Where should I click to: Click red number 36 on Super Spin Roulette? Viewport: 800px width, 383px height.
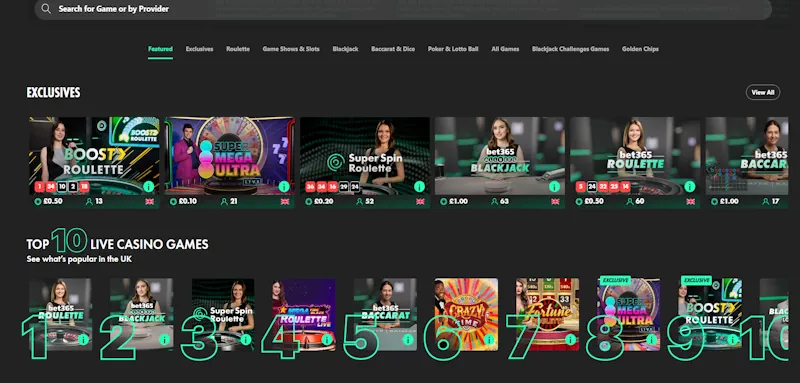(310, 187)
